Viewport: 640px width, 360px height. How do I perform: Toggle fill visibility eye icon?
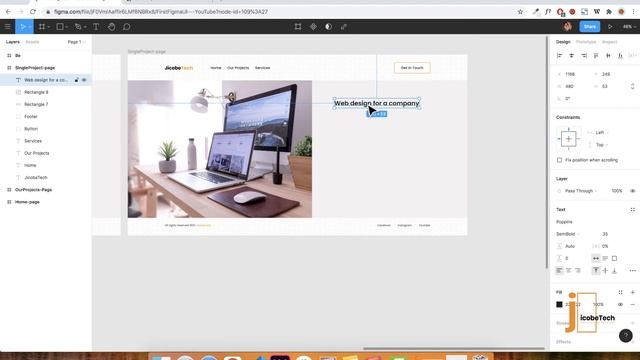(x=620, y=304)
